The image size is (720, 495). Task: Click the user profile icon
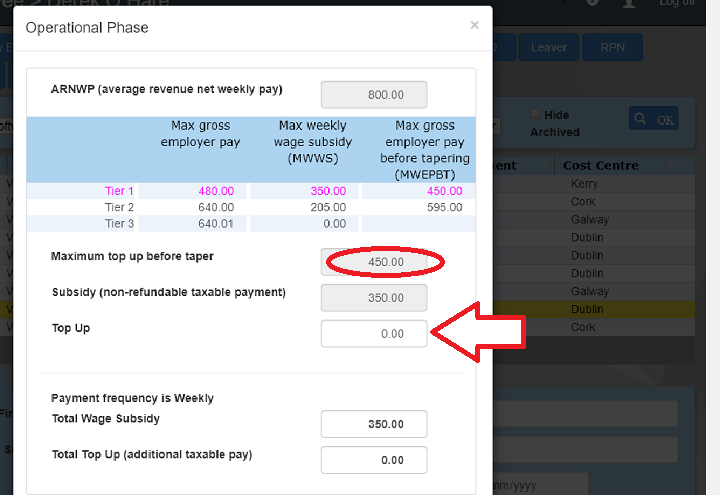click(x=628, y=3)
